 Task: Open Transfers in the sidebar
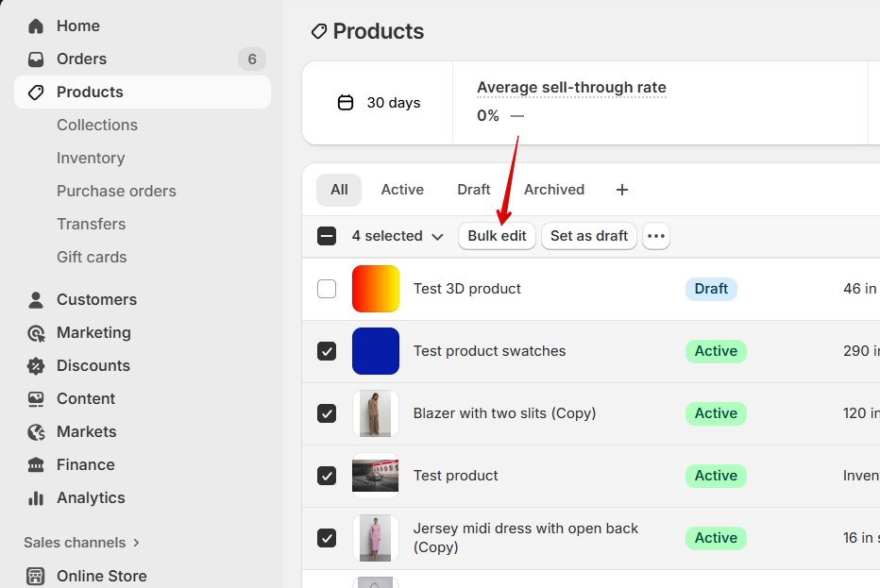pos(91,225)
